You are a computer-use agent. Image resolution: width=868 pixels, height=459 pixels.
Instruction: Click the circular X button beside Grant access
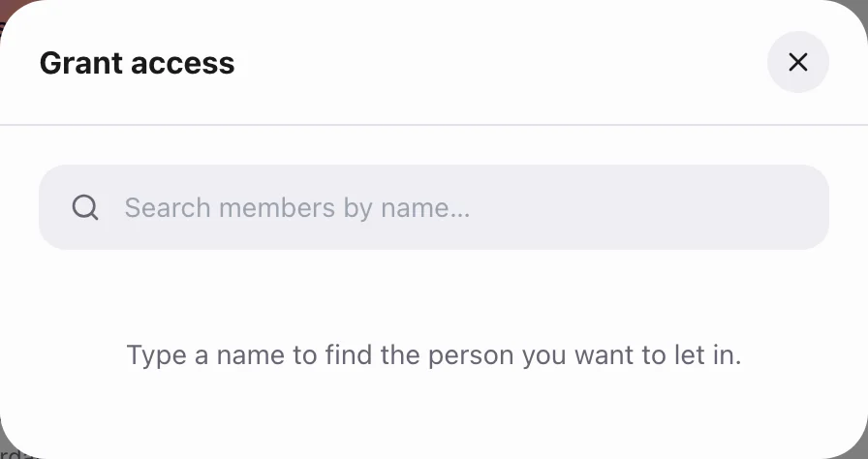click(797, 62)
